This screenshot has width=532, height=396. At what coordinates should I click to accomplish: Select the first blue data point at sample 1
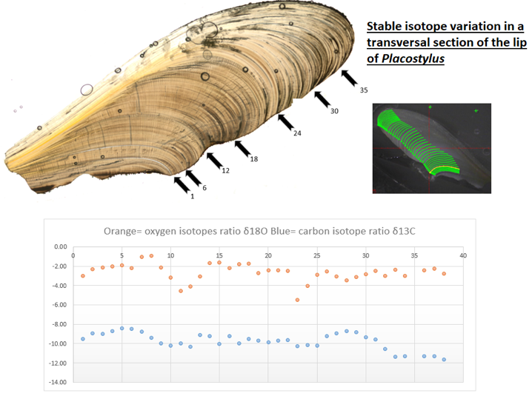[83, 339]
